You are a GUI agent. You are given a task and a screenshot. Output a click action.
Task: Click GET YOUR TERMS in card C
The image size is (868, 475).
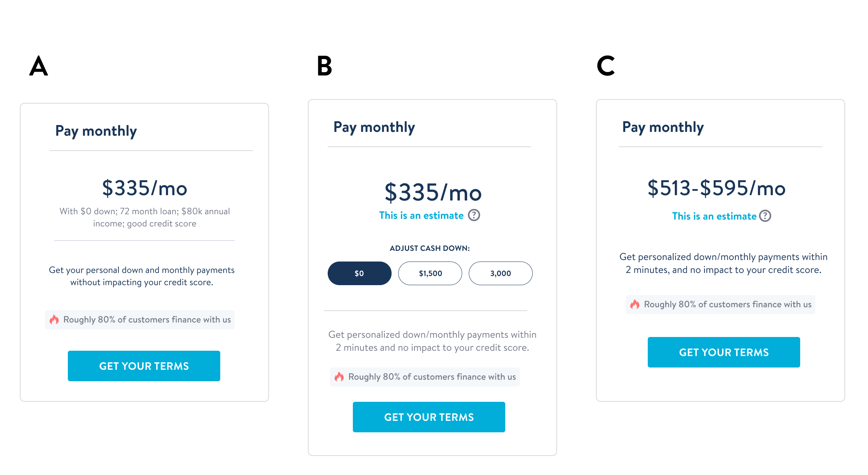click(724, 352)
